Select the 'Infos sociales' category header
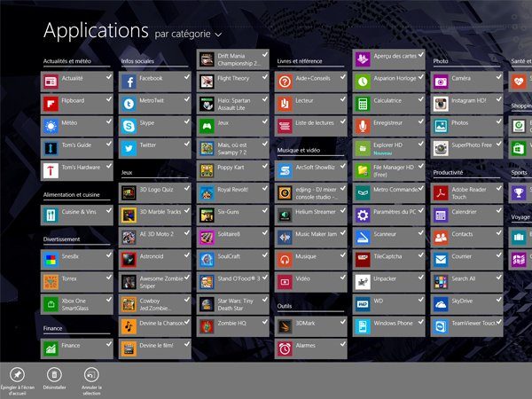532x399 pixels. [137, 61]
